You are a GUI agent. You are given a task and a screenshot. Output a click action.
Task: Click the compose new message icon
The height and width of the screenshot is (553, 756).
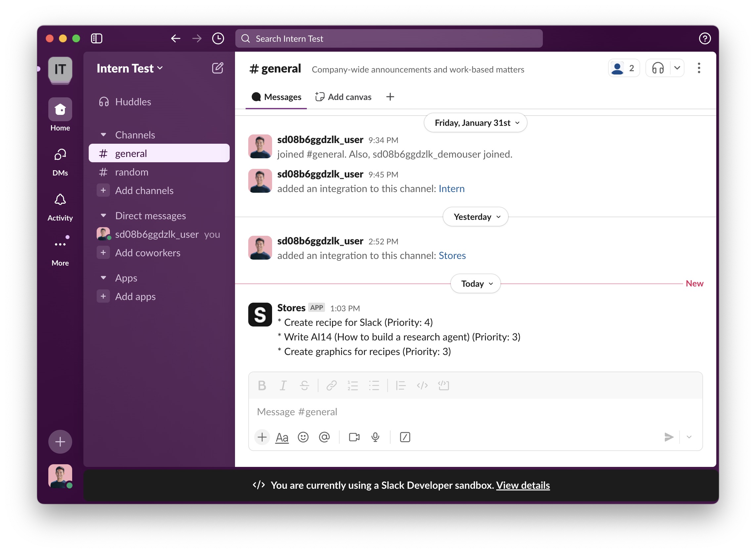[217, 68]
